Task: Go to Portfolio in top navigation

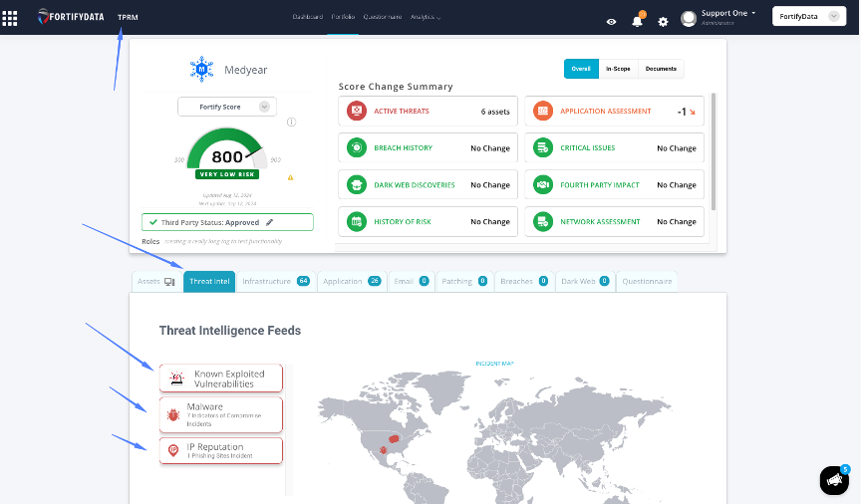Action: pos(343,17)
